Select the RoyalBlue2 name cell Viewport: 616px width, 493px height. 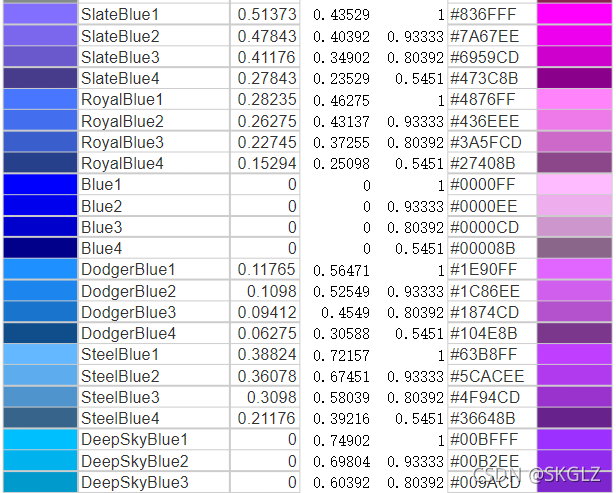pyautogui.click(x=154, y=121)
